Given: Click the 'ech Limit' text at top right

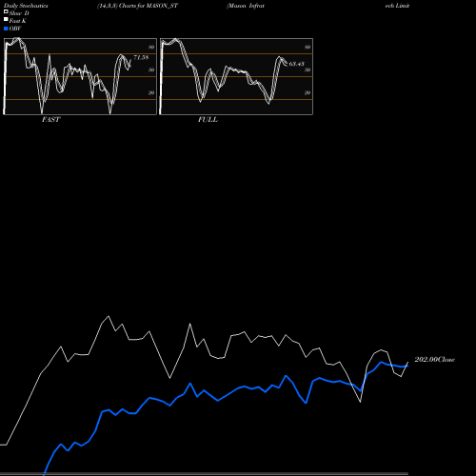Looking at the screenshot, I should click(397, 6).
